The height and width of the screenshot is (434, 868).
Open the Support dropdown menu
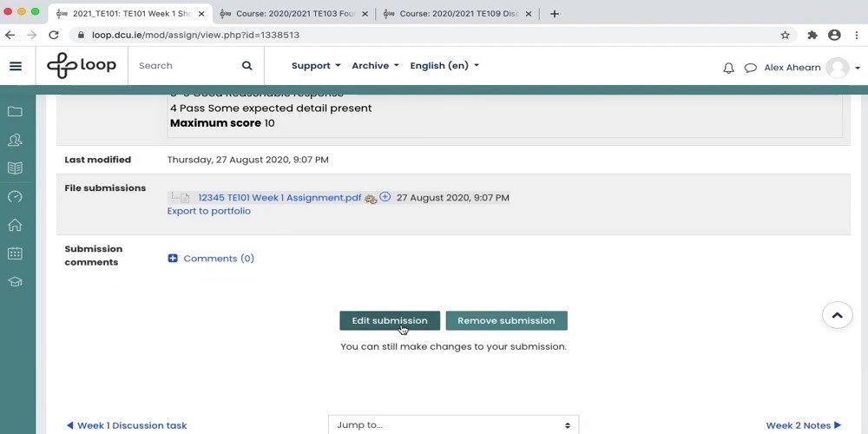pyautogui.click(x=315, y=66)
